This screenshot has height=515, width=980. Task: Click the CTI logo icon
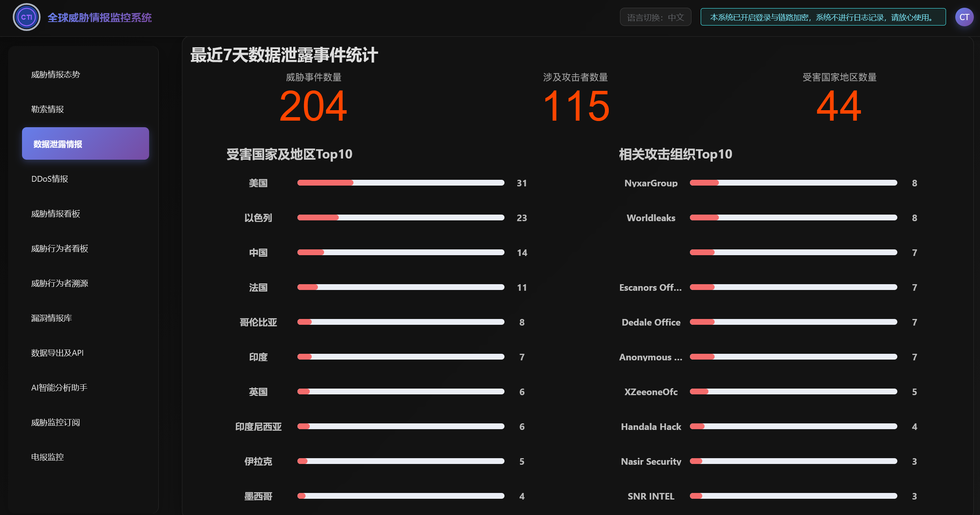coord(26,17)
